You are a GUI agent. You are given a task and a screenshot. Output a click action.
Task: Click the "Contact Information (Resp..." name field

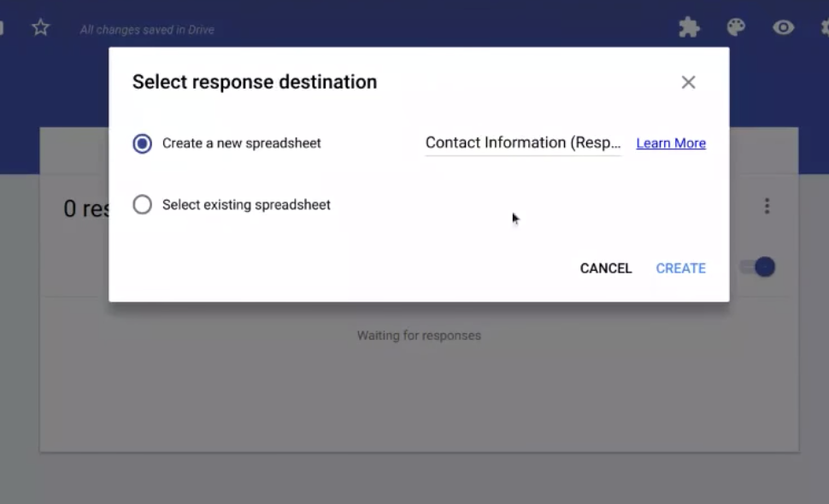(x=522, y=143)
